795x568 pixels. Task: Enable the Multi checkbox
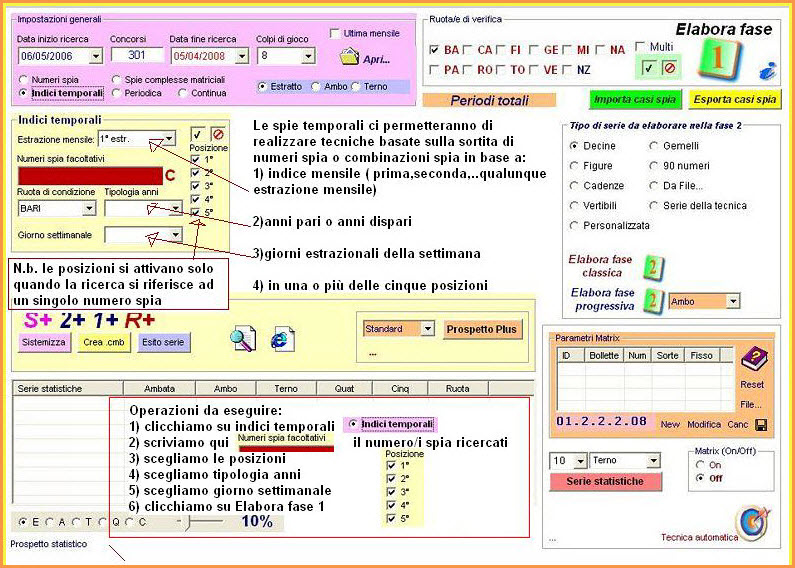[x=640, y=47]
